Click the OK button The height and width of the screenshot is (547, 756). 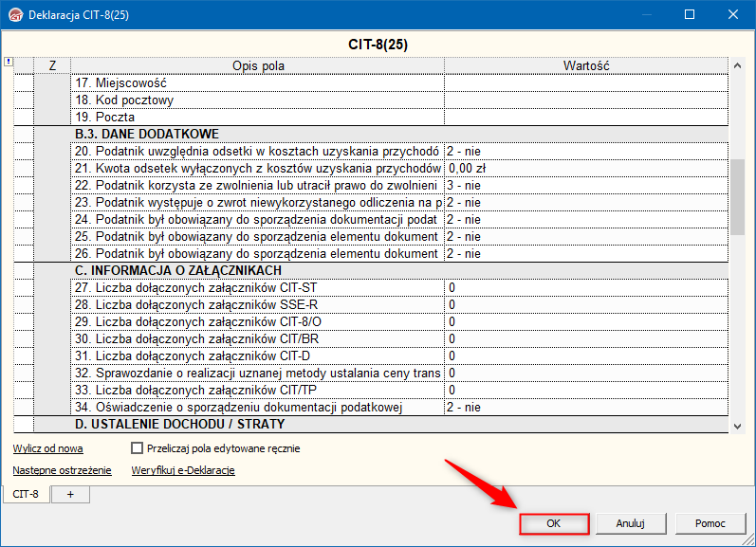point(554,523)
